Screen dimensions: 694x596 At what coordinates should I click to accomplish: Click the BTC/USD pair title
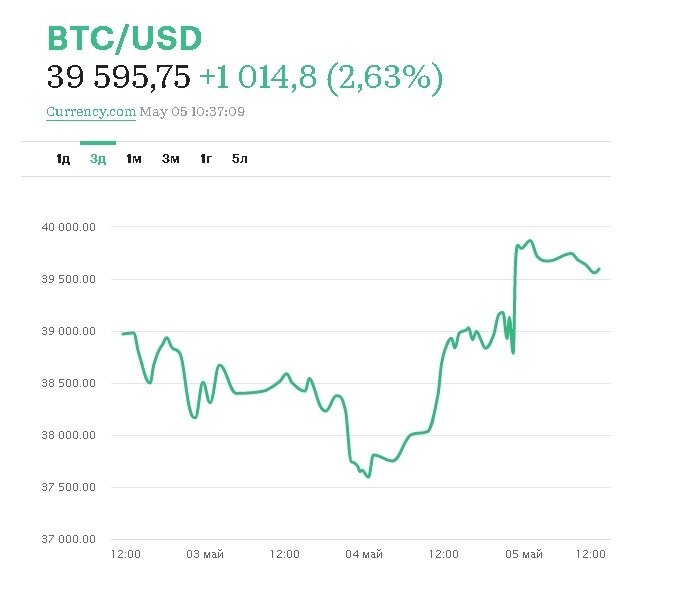(x=124, y=39)
